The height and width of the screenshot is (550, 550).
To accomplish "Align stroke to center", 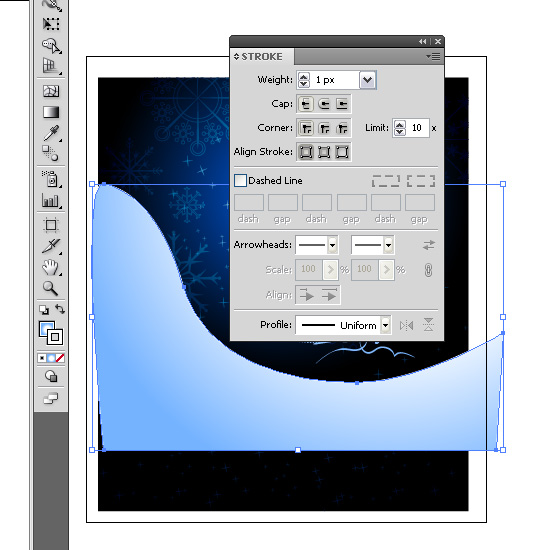I will (x=306, y=152).
